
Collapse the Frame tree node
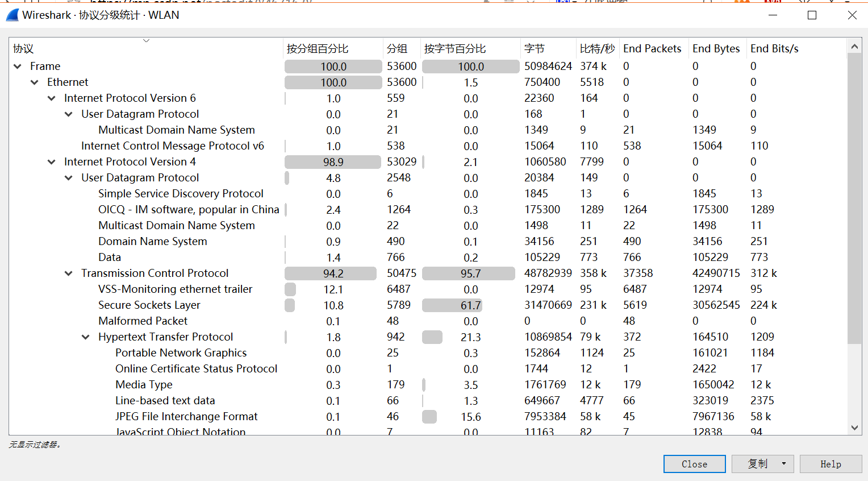18,67
